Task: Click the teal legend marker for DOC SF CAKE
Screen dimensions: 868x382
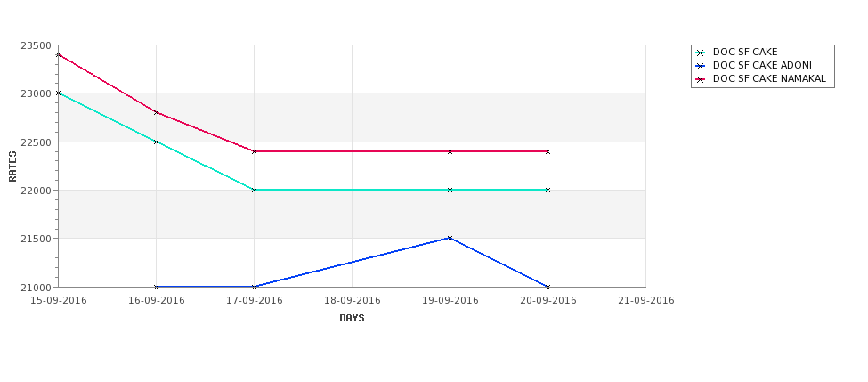Action: click(x=701, y=53)
